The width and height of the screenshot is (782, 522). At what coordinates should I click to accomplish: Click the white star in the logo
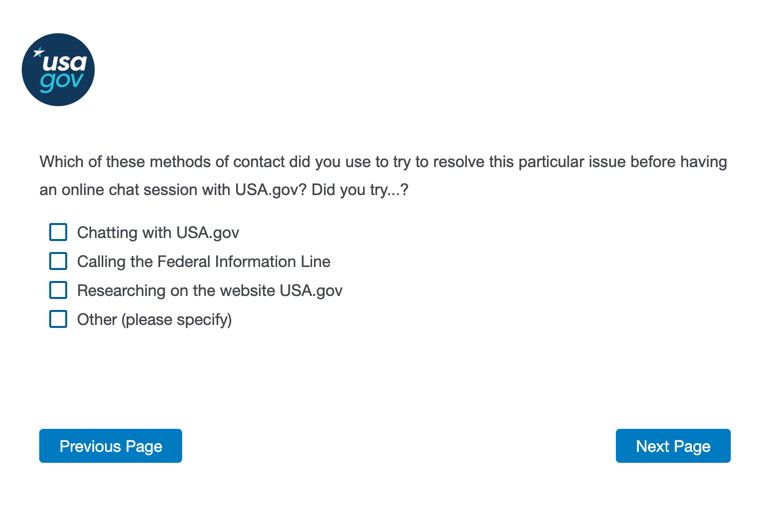coord(38,53)
